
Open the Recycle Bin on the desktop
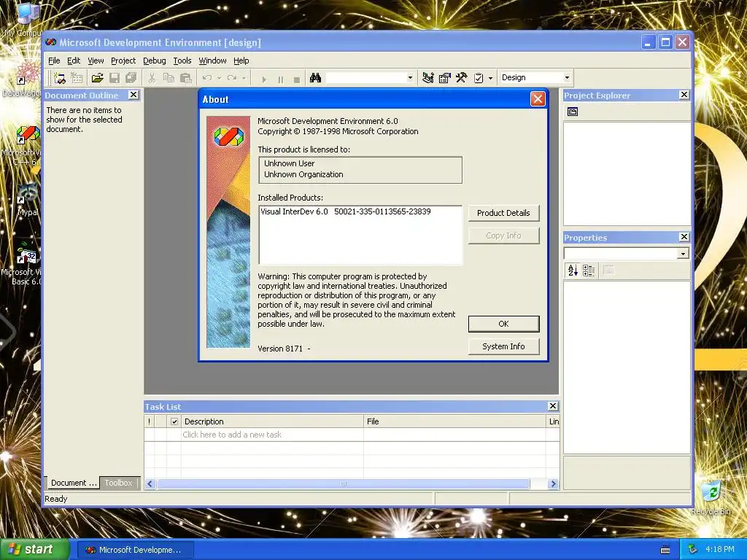pos(711,498)
